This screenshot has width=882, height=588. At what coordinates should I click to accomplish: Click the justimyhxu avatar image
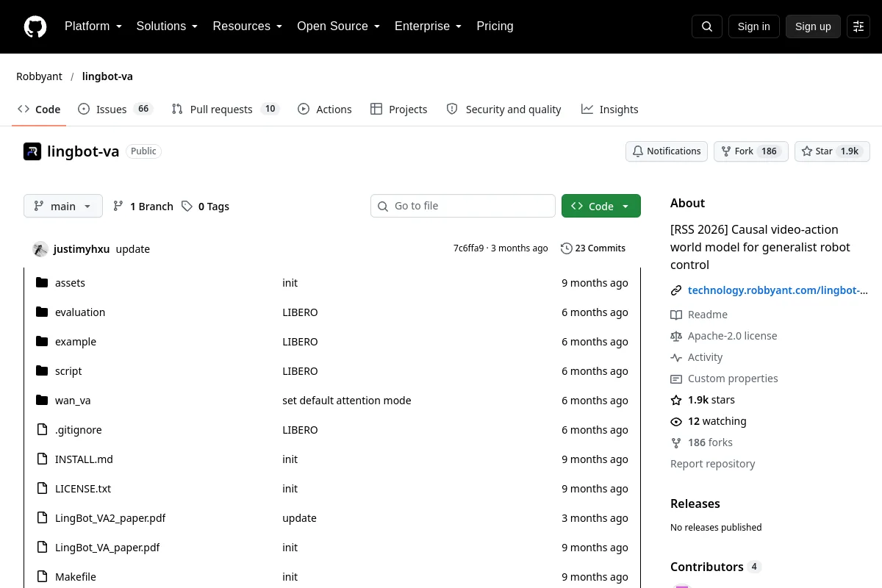coord(40,249)
